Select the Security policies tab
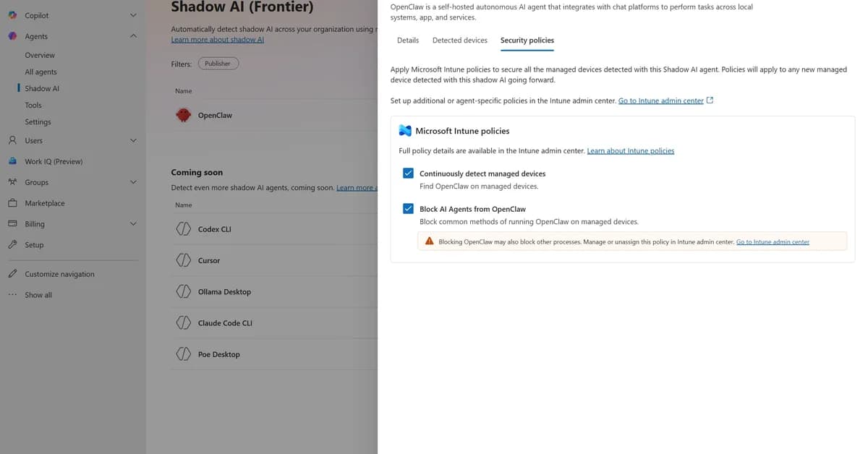Screen dimensions: 868x454 click(x=527, y=40)
